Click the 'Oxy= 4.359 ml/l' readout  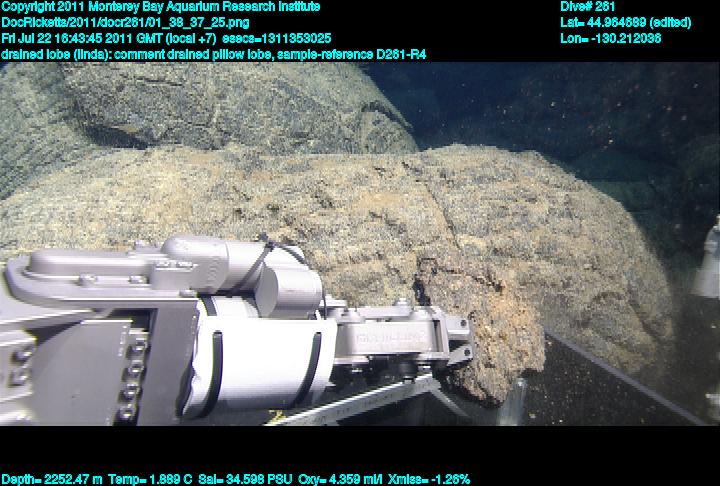pyautogui.click(x=340, y=480)
